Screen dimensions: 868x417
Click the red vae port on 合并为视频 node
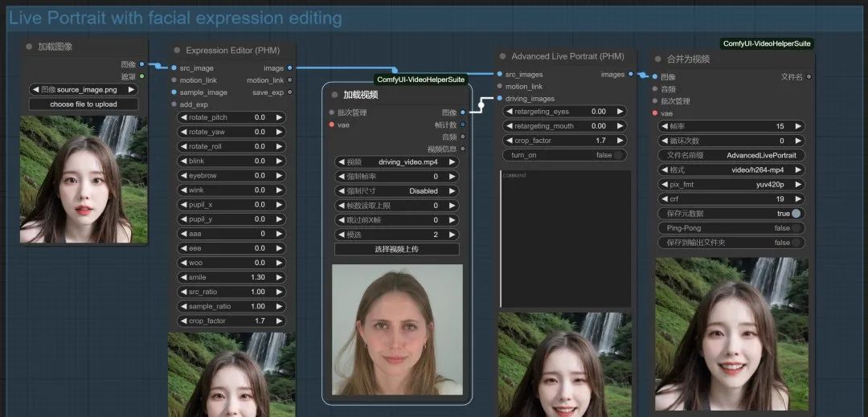point(656,113)
